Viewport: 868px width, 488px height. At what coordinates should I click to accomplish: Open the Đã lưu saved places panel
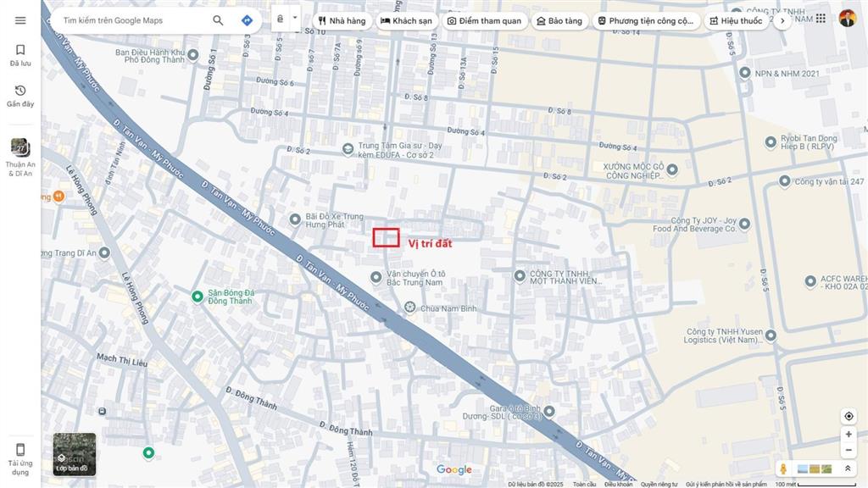[x=20, y=55]
